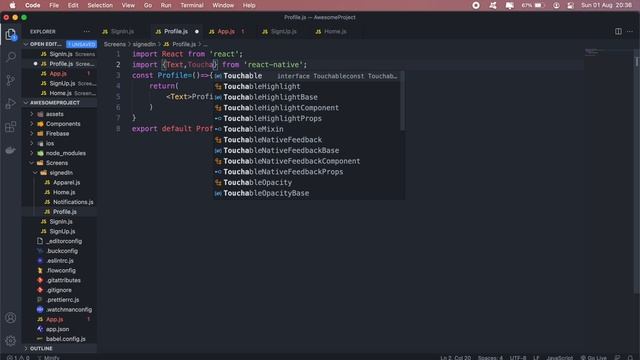Click the split editor right icon
This screenshot has height=360, width=640.
(618, 31)
